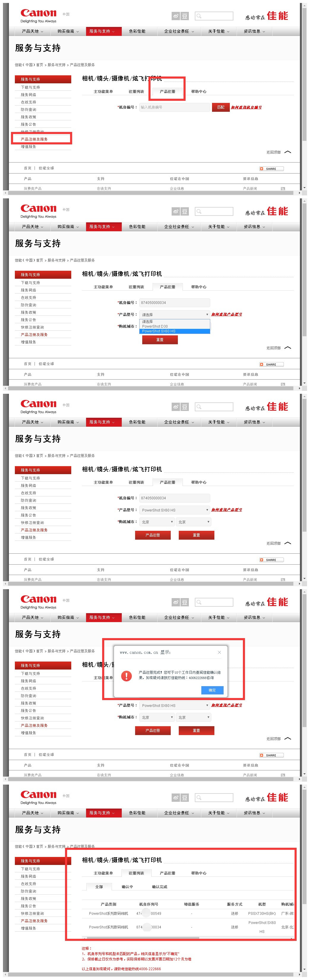Expand 企业社会责任 nav menu on the 注册列表 table page
The image size is (310, 980).
(179, 813)
